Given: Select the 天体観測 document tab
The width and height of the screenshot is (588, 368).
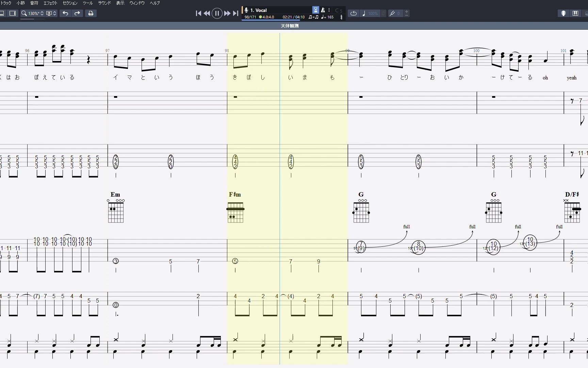Looking at the screenshot, I should [290, 26].
